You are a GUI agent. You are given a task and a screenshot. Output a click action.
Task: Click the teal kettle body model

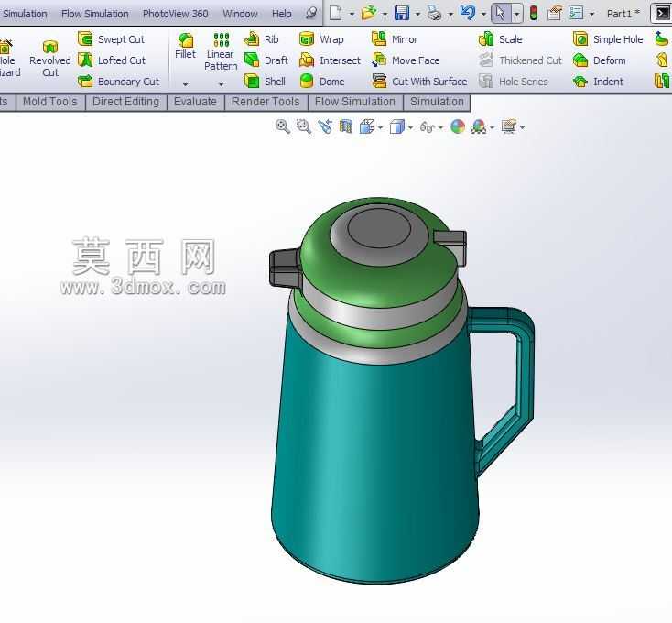(375, 463)
